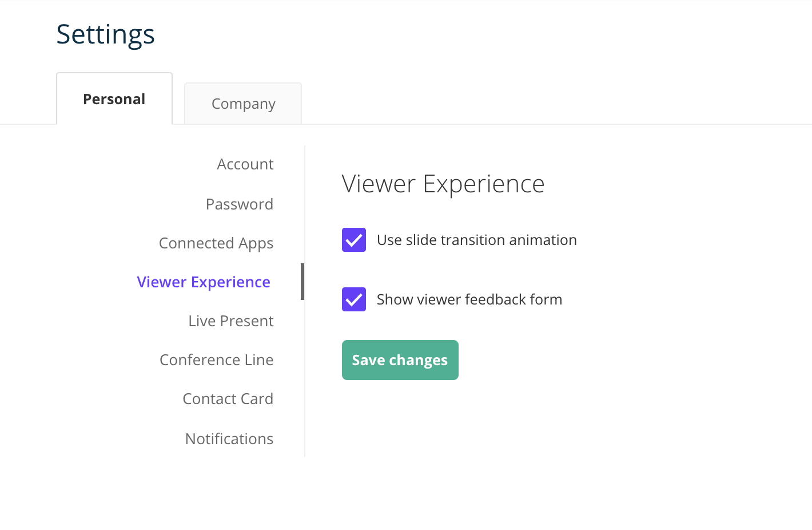Open the Company tab
This screenshot has height=530, width=812.
(243, 104)
